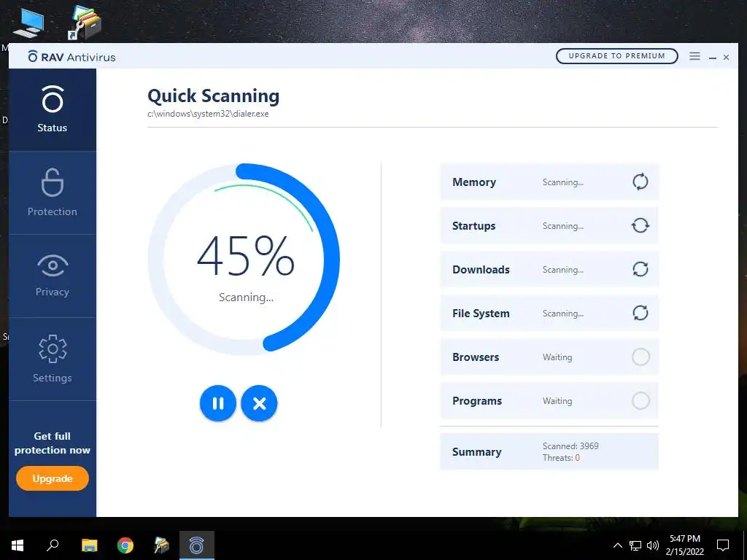Open the taskbar app beside Chrome

coord(161,545)
